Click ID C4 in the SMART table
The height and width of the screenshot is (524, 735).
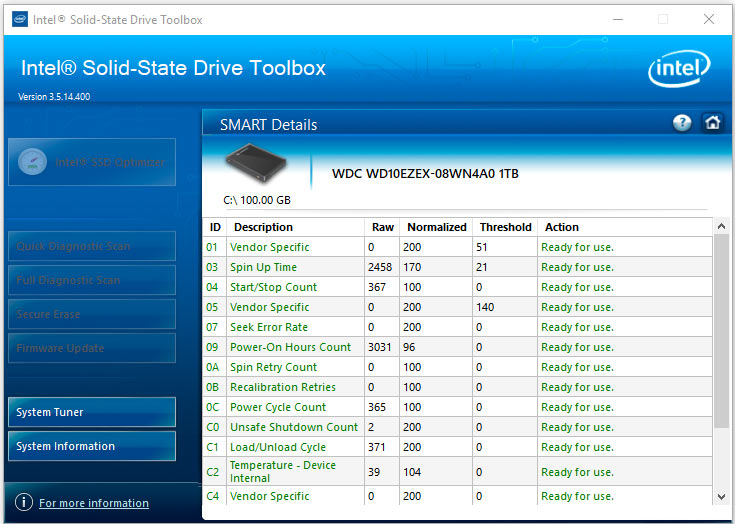212,496
